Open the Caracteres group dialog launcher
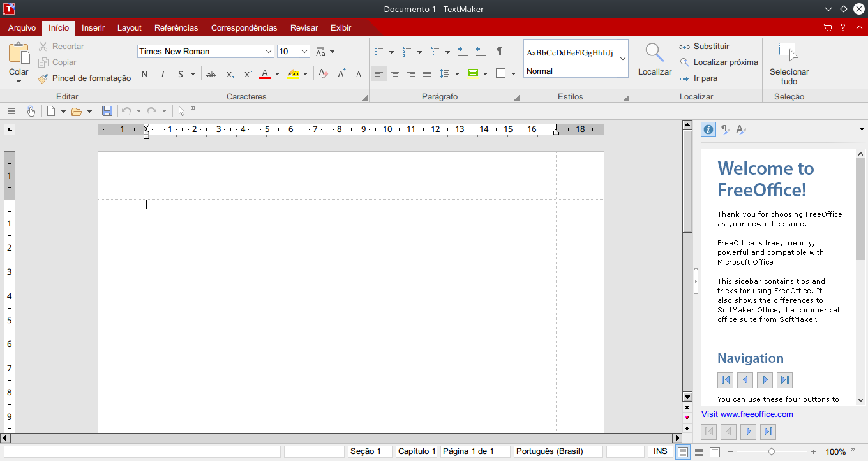 365,98
